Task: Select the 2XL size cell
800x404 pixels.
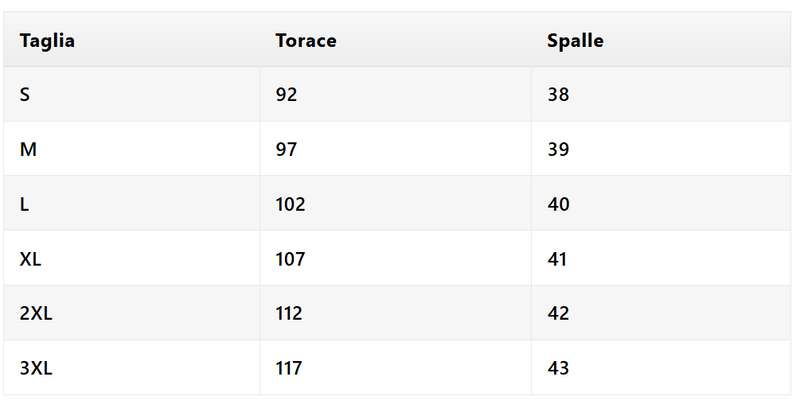Action: click(36, 313)
